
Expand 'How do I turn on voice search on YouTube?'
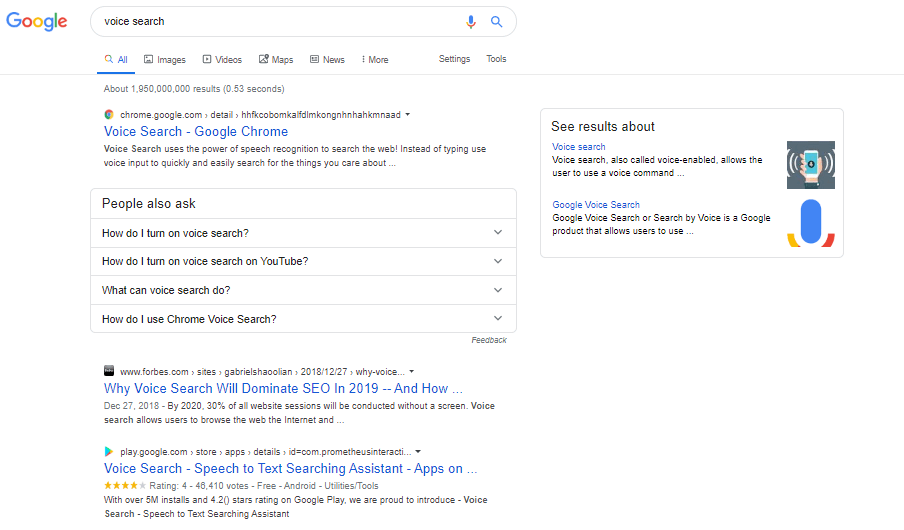(303, 261)
